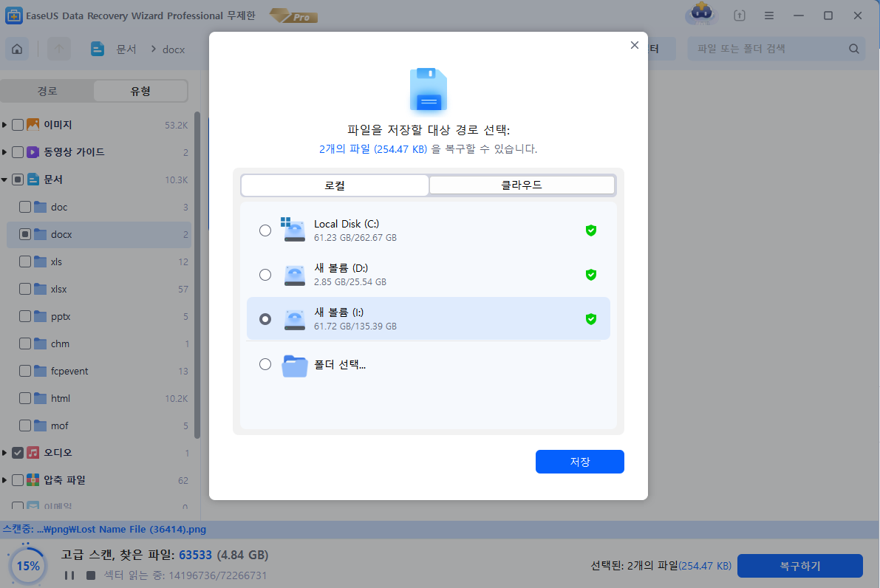880x588 pixels.
Task: Open the hamburger menu icon
Action: click(769, 16)
